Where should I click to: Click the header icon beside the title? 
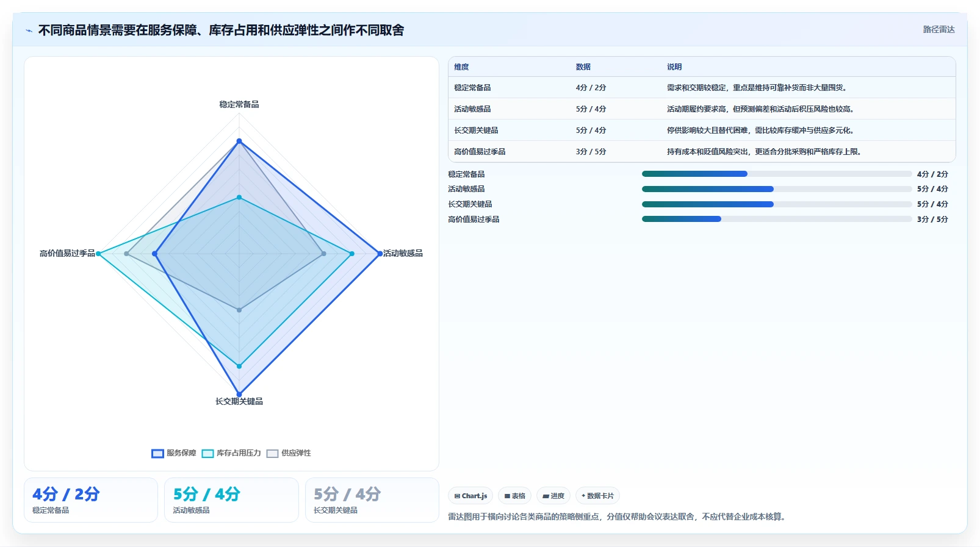[x=29, y=30]
